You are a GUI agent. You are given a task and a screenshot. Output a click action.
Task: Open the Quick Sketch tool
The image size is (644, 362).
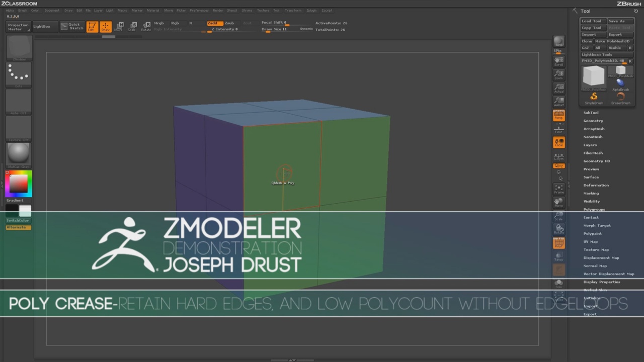click(72, 27)
